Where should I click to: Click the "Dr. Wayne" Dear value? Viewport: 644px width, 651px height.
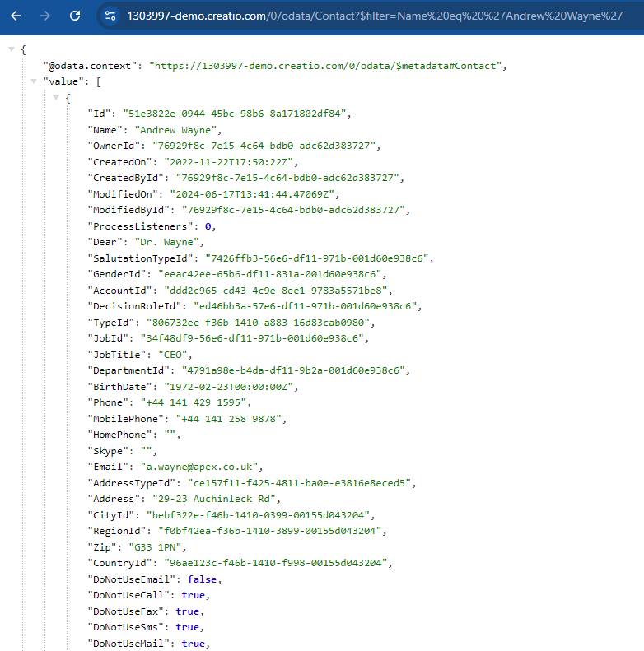tap(166, 242)
